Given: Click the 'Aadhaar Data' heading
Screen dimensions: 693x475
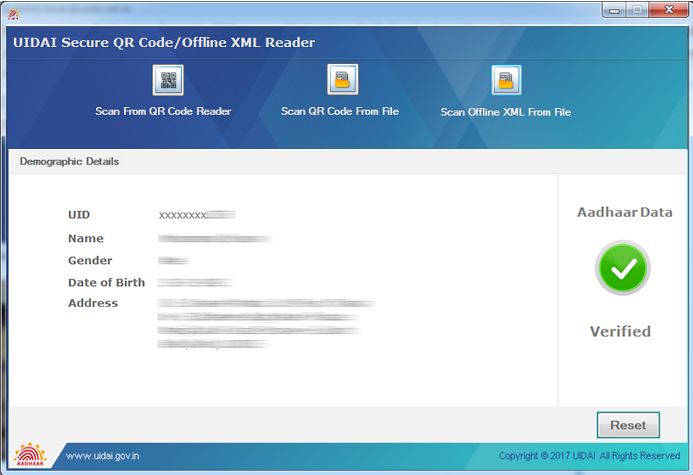Looking at the screenshot, I should tap(624, 213).
